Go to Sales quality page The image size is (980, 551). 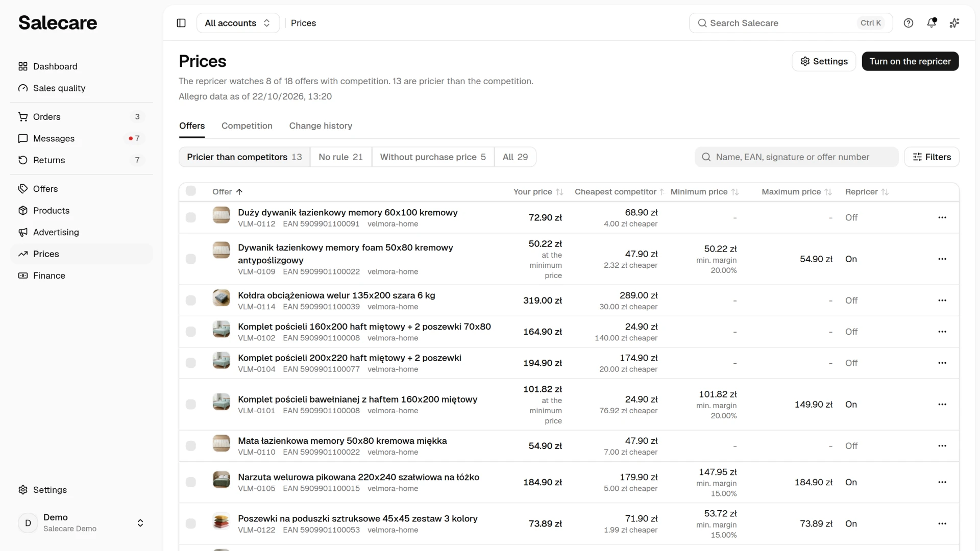[x=82, y=88]
